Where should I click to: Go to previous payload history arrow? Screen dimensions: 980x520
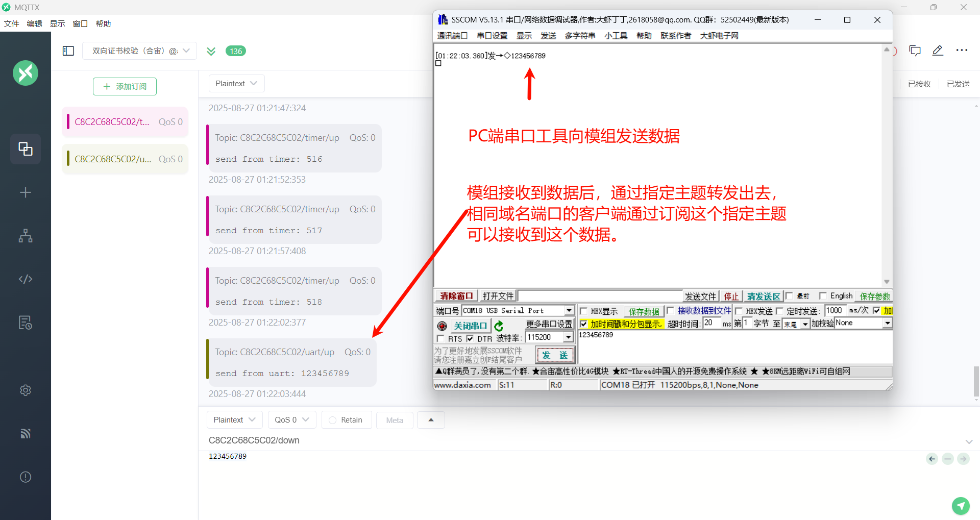(x=932, y=459)
